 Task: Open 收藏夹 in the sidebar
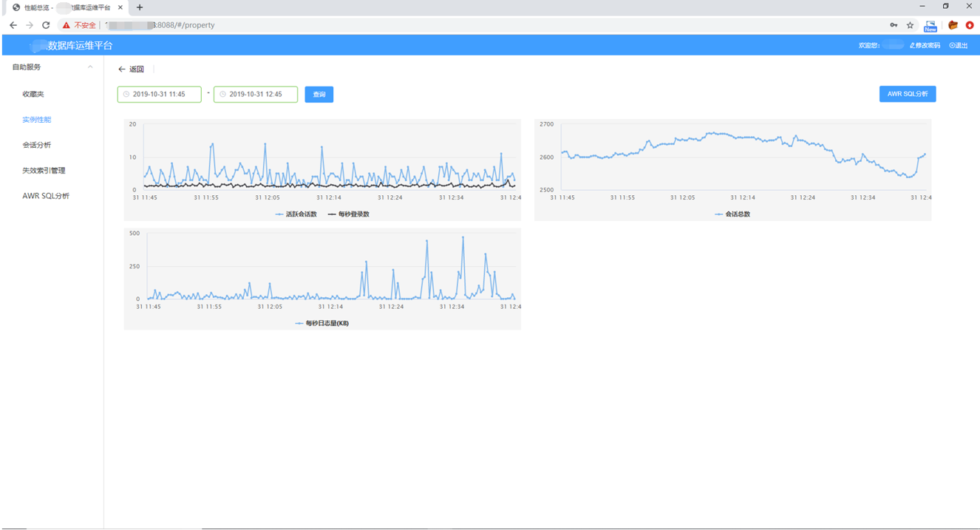click(x=33, y=95)
